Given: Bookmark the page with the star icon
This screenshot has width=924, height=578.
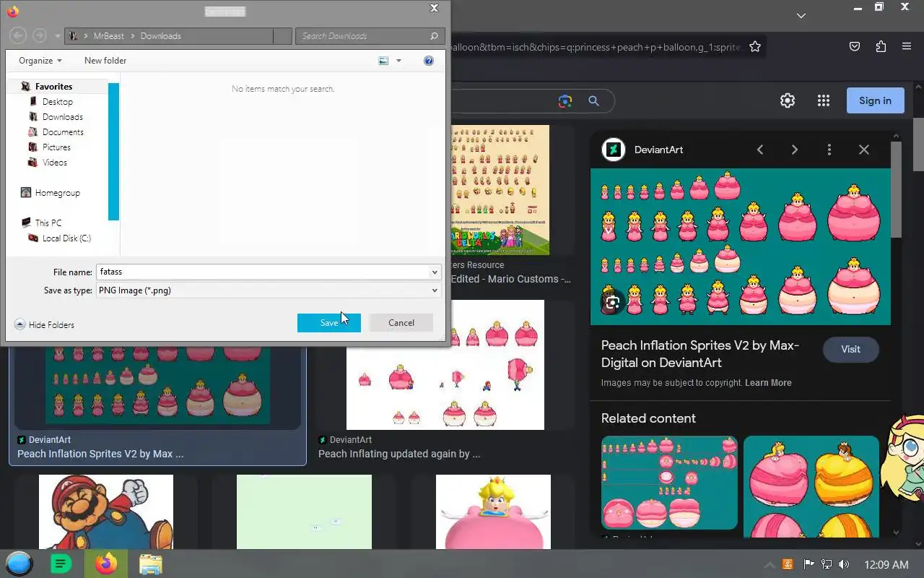Looking at the screenshot, I should click(755, 47).
